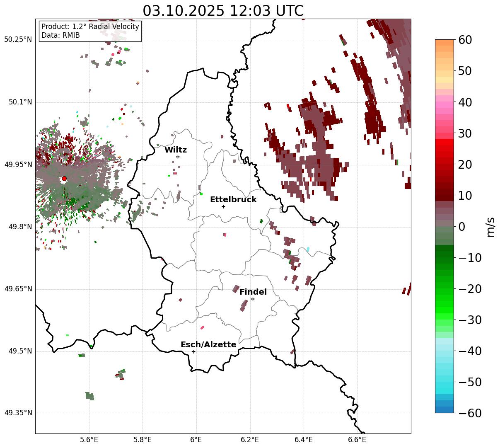Click the 6°E longitude label
500x448 pixels.
pyautogui.click(x=196, y=440)
